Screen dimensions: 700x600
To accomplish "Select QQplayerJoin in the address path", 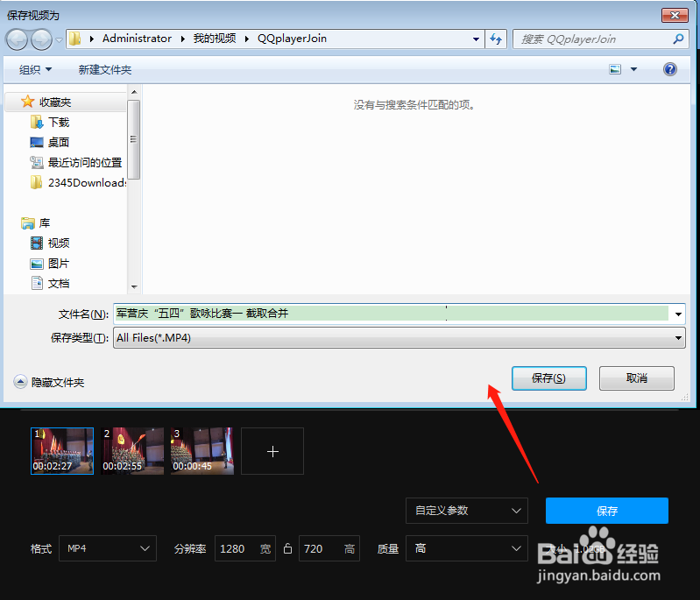I will point(292,39).
